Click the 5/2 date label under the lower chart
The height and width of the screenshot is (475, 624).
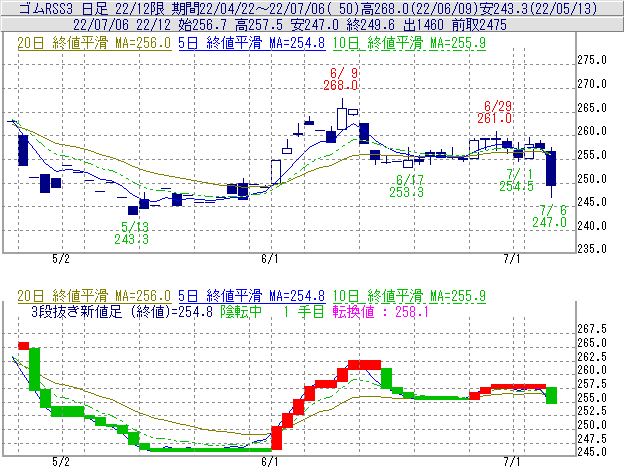coord(61,462)
